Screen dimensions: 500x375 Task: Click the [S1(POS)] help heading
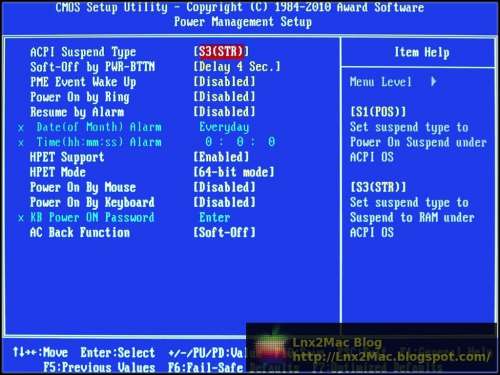pyautogui.click(x=378, y=112)
